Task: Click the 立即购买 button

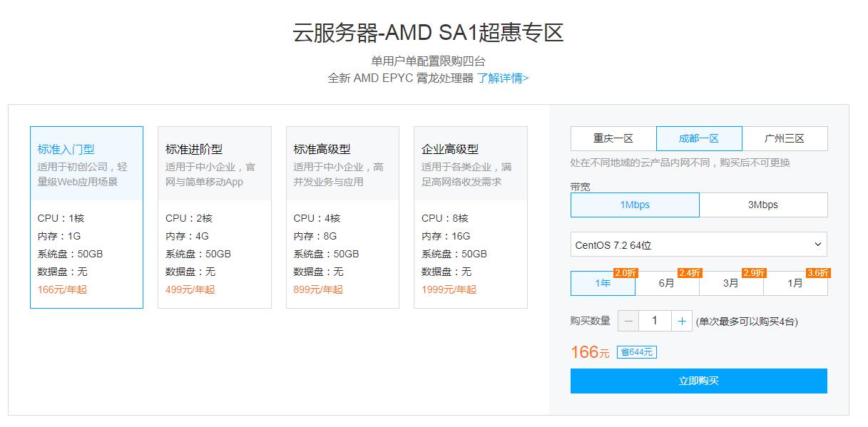Action: (x=698, y=381)
